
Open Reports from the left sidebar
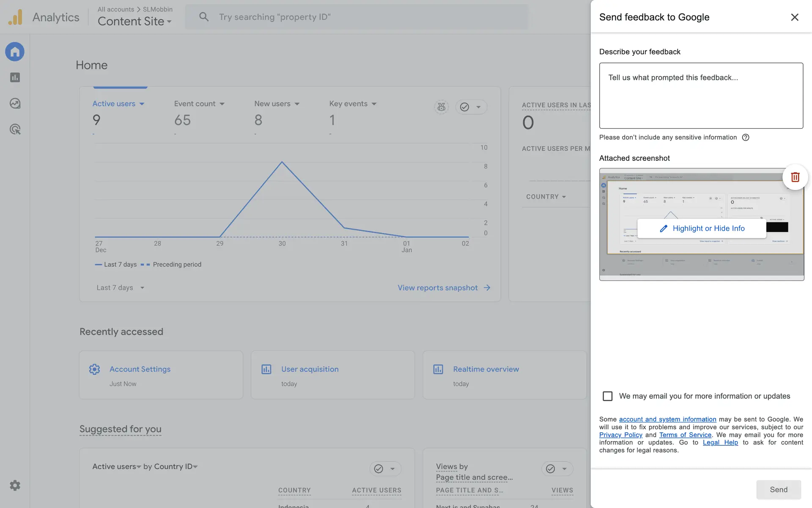15,77
